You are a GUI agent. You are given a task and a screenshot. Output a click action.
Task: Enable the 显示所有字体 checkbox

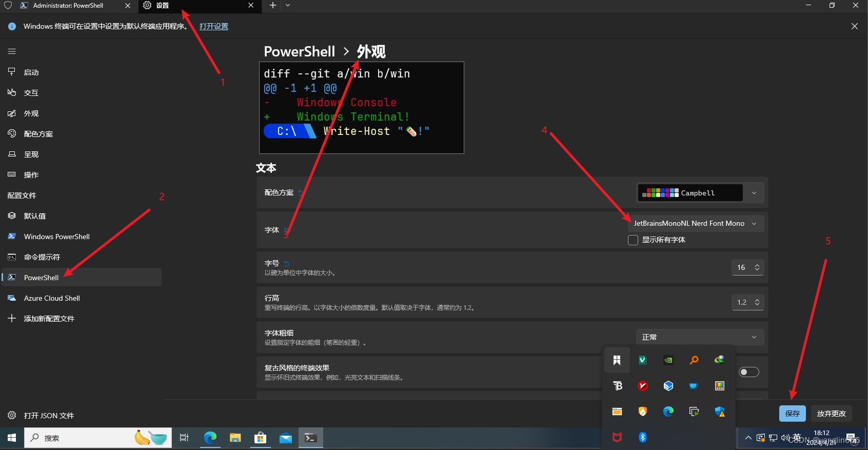tap(633, 240)
